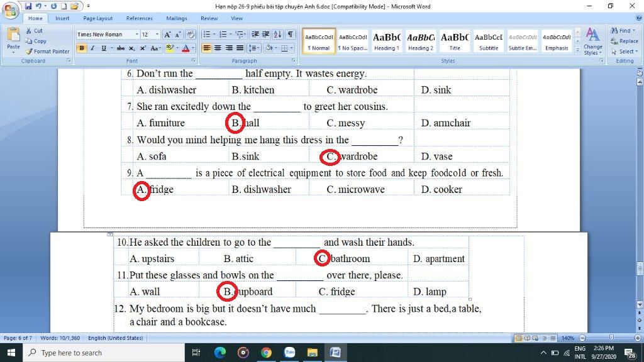This screenshot has width=644, height=362.
Task: Switch to Print Layout view
Action: click(518, 338)
